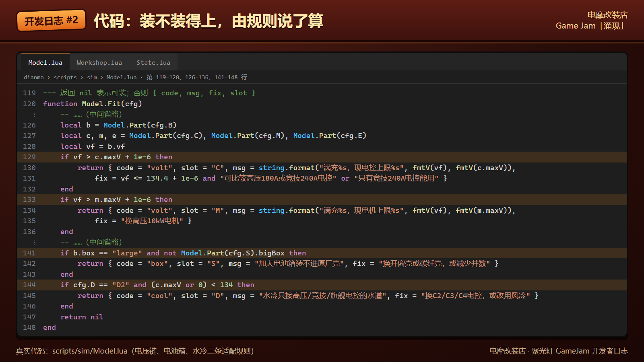Click highlighted line with cfg.D == "D2"

[x=322, y=285]
